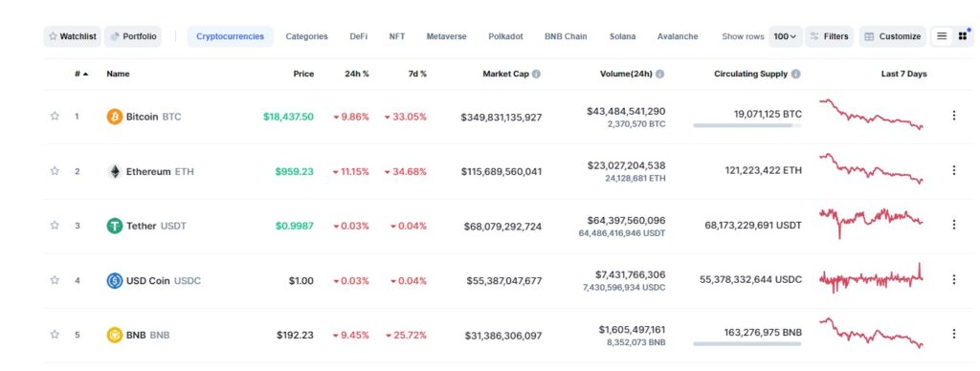Open the Market Cap info icon
Image resolution: width=980 pixels, height=371 pixels.
(536, 74)
